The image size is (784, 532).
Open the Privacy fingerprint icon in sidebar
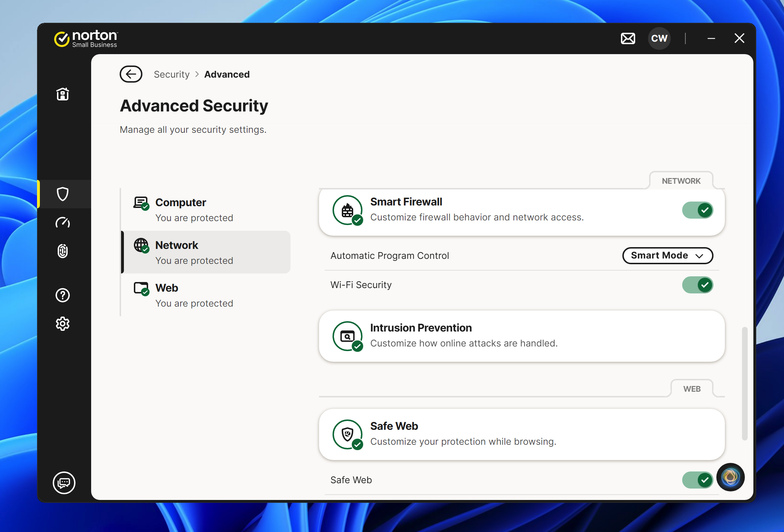(x=63, y=251)
